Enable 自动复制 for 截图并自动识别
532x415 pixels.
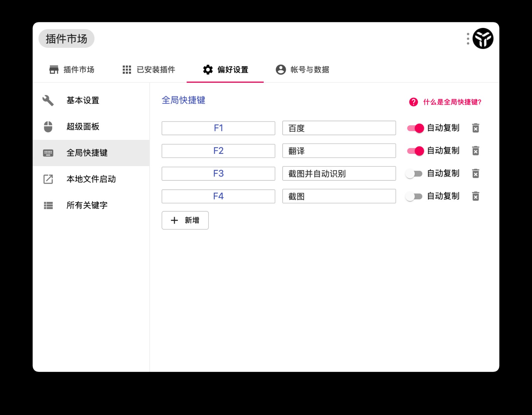coord(414,174)
